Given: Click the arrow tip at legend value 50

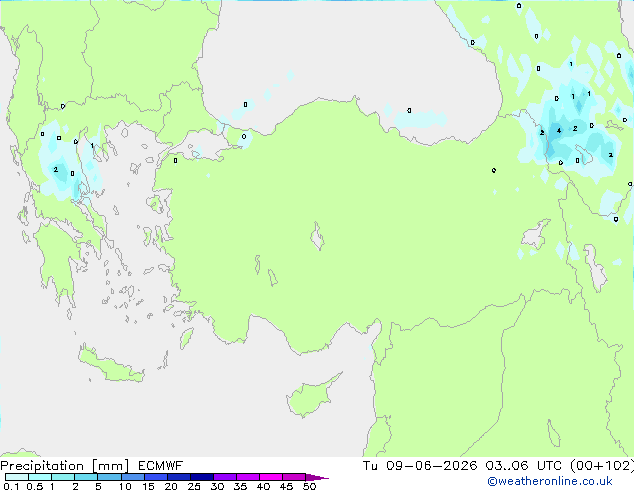Looking at the screenshot, I should coord(317,477).
